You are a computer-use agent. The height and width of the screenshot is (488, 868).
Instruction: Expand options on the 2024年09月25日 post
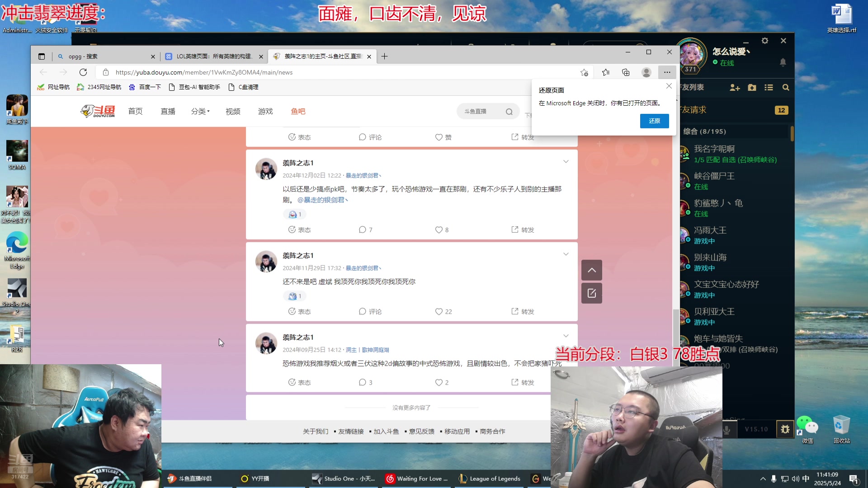pyautogui.click(x=566, y=336)
